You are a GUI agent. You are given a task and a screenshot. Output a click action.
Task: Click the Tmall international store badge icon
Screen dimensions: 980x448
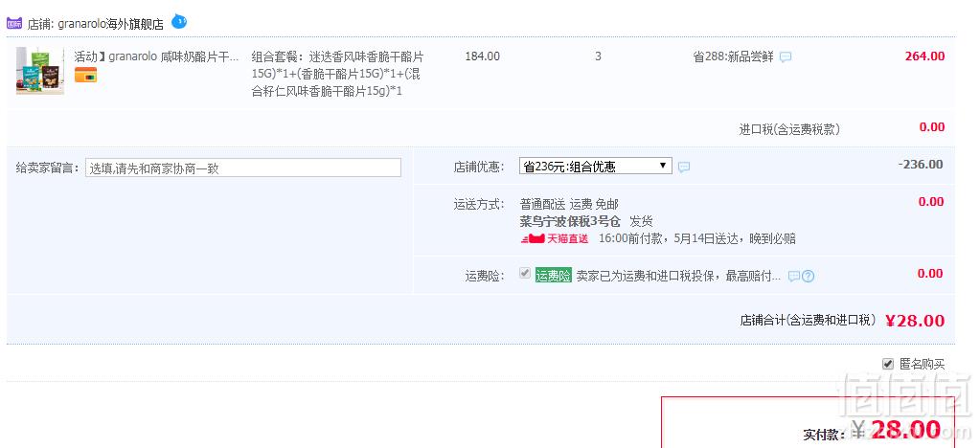coord(14,24)
